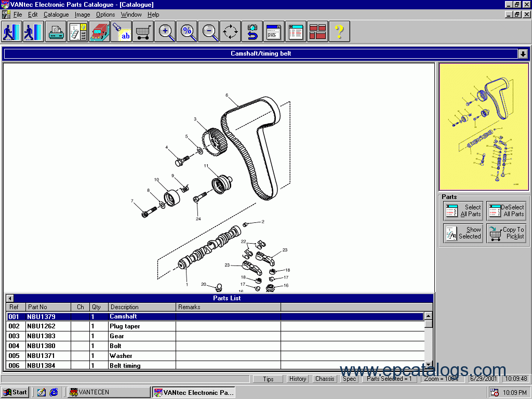Screen dimensions: 532x399
Task: Click the zoom out magnifier icon
Action: tap(208, 32)
